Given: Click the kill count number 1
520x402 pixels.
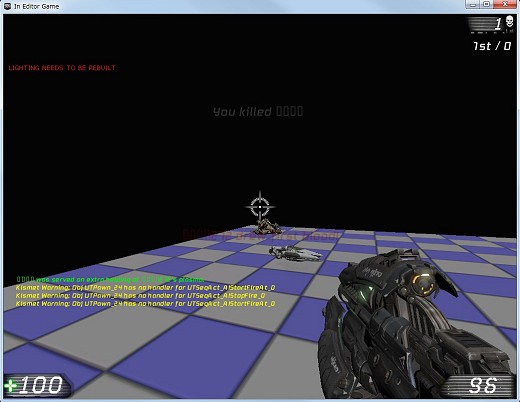Looking at the screenshot, I should pos(498,24).
